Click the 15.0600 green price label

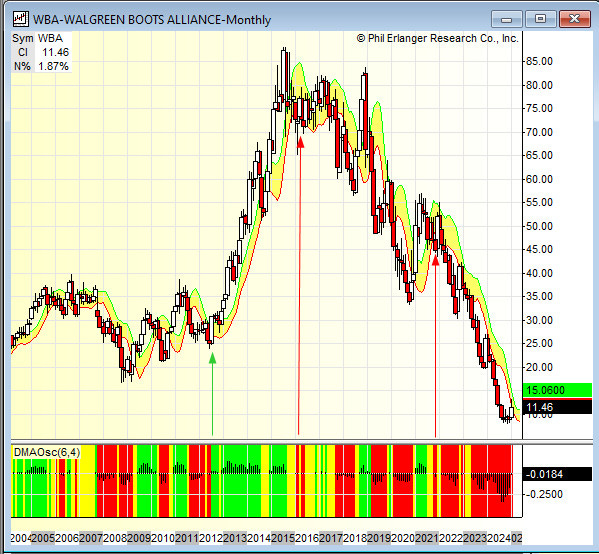click(557, 390)
